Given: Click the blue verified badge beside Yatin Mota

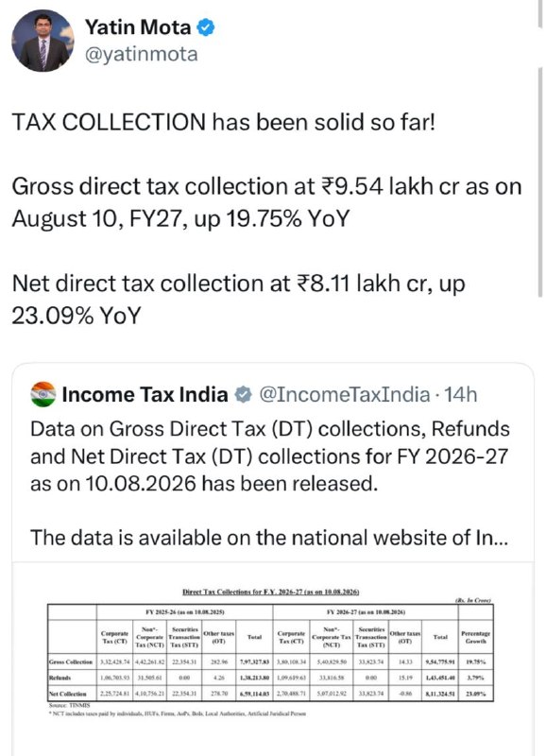Looking at the screenshot, I should [206, 27].
